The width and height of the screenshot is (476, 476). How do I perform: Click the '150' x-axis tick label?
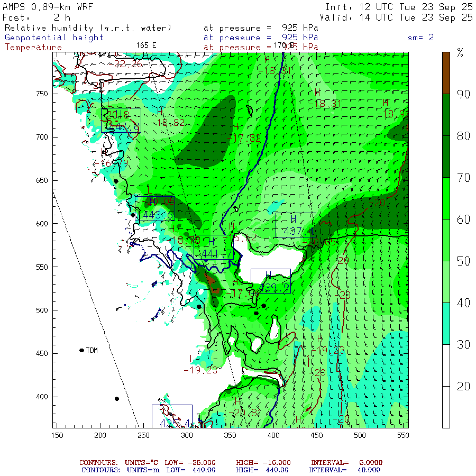tap(57, 435)
